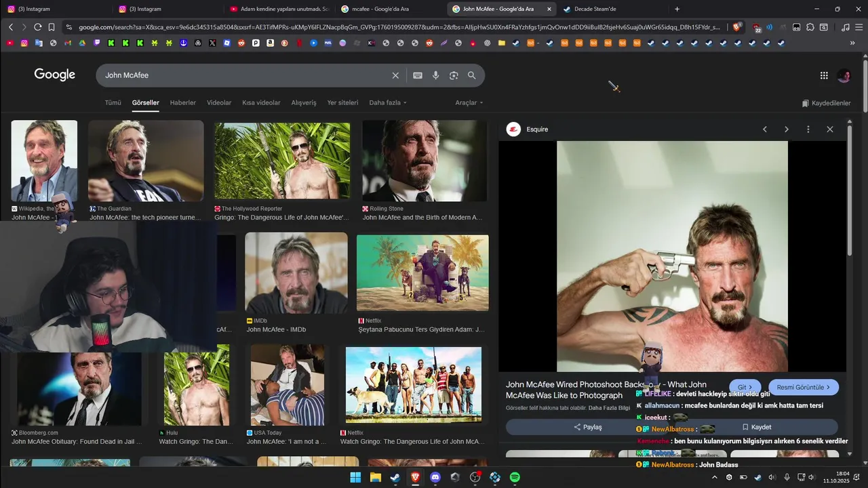Open the Google apps grid

pos(824,76)
